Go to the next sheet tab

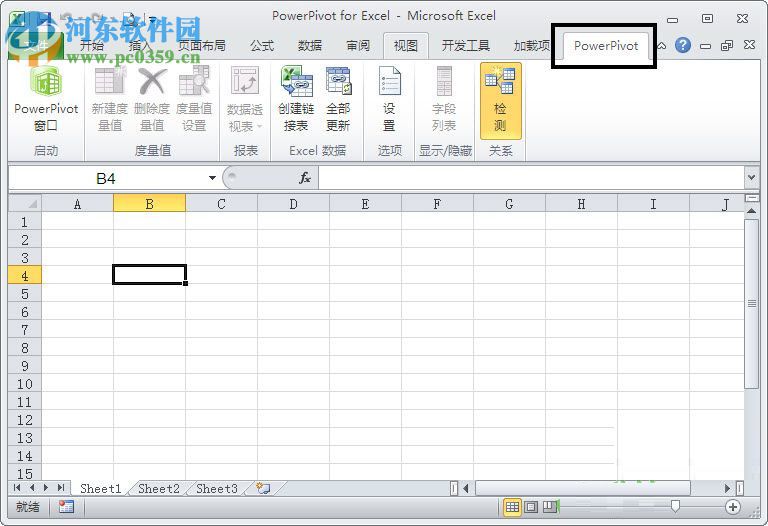46,488
